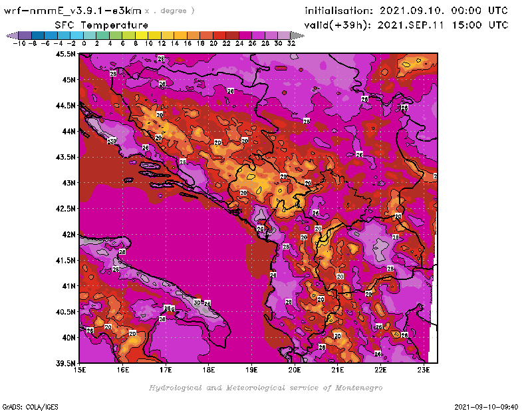Click the magenta legend swatch between 24 and 26

click(245, 35)
